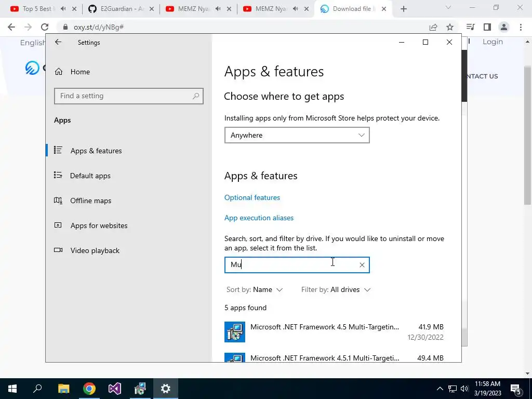Click the search magnifier in Find a setting
This screenshot has width=532, height=399.
pyautogui.click(x=196, y=96)
